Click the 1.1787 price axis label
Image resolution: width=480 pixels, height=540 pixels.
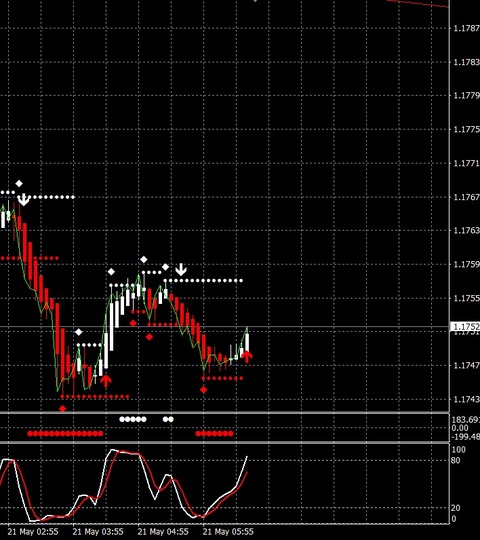pyautogui.click(x=467, y=28)
